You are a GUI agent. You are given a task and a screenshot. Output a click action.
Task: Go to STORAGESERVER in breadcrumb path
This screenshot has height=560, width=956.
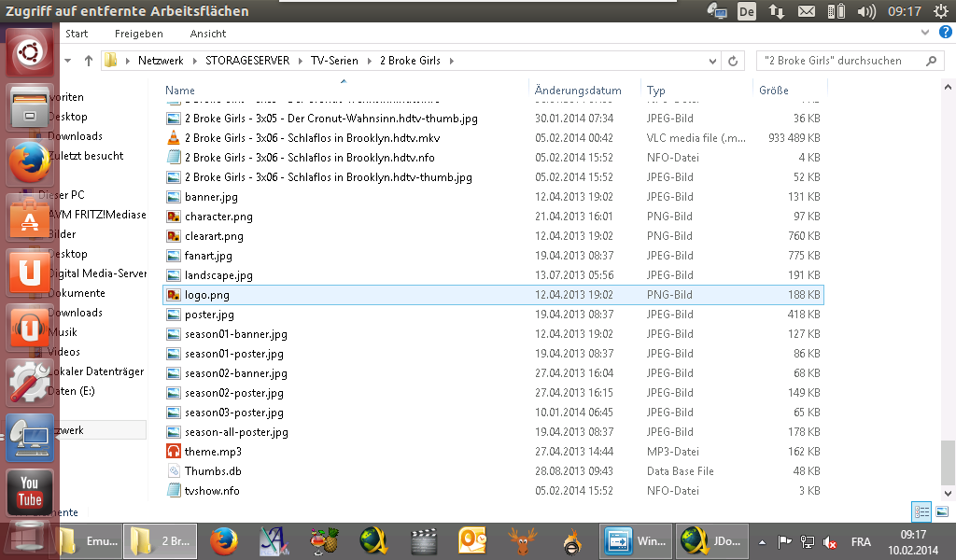click(246, 61)
